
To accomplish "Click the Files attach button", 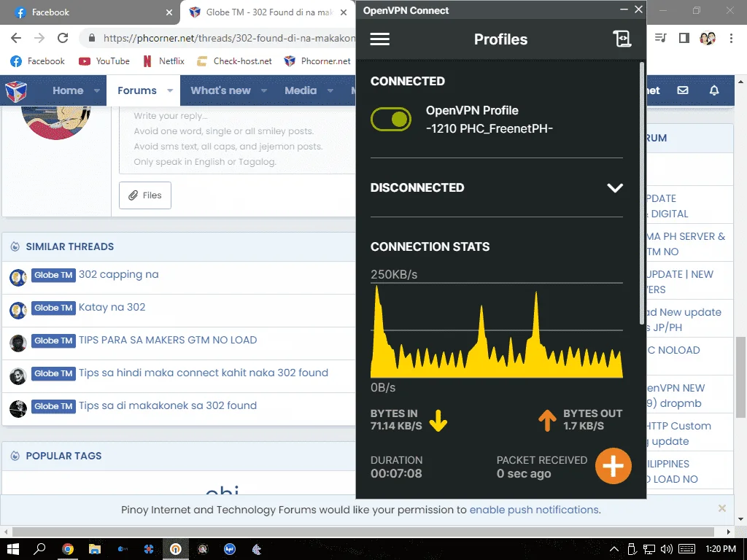I will tap(145, 195).
